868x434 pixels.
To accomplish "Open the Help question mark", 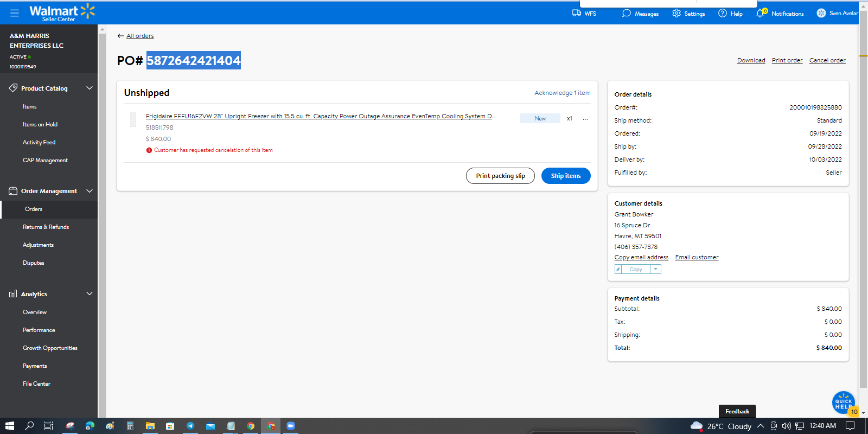I will pyautogui.click(x=730, y=13).
